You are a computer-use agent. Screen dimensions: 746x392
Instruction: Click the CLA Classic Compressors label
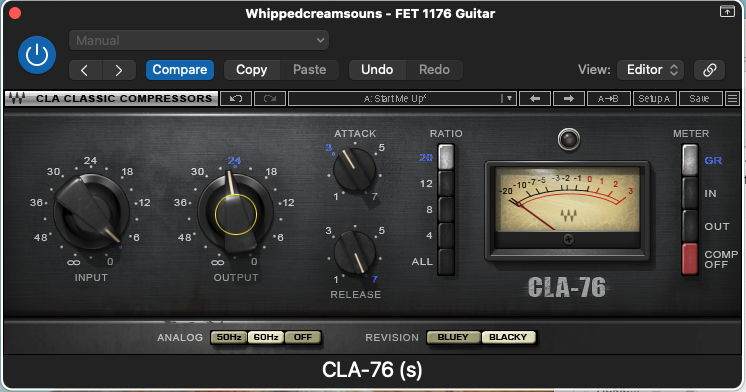point(124,98)
